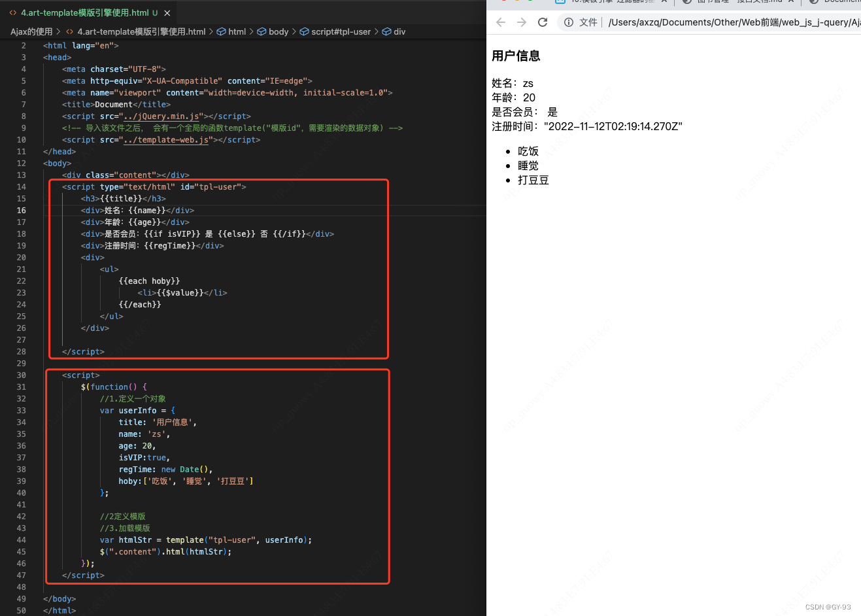
Task: Click the //1.定义一个对象 comment
Action: click(x=133, y=399)
